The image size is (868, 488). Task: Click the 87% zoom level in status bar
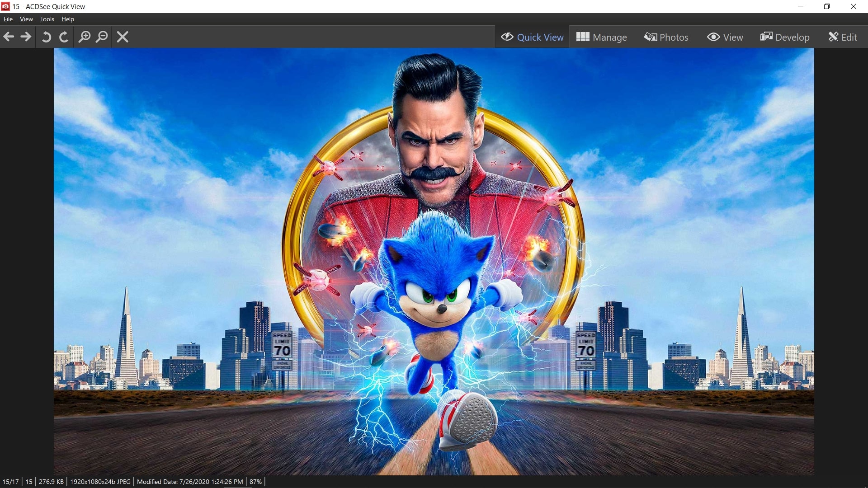tap(255, 482)
